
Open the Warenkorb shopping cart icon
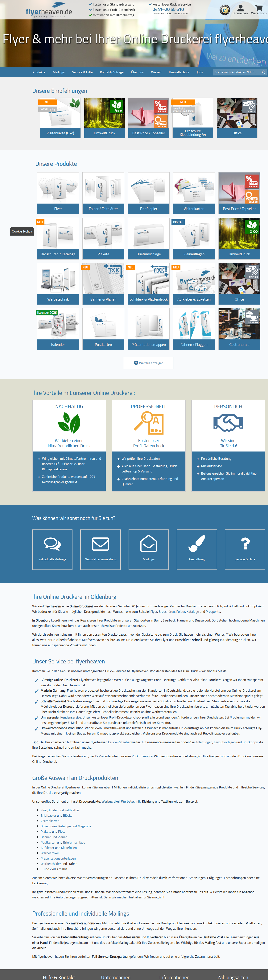pos(259,10)
